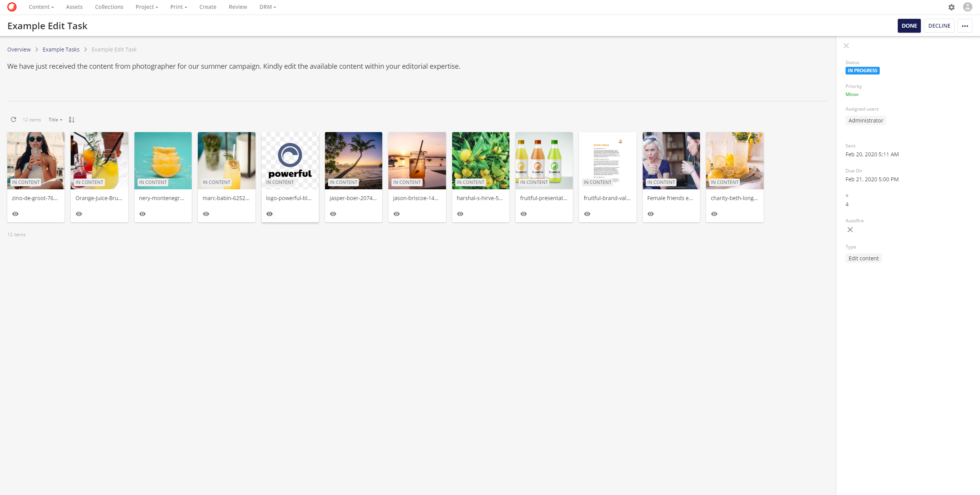Open the more options ellipsis menu
Viewport: 980px width, 495px height.
(x=965, y=25)
